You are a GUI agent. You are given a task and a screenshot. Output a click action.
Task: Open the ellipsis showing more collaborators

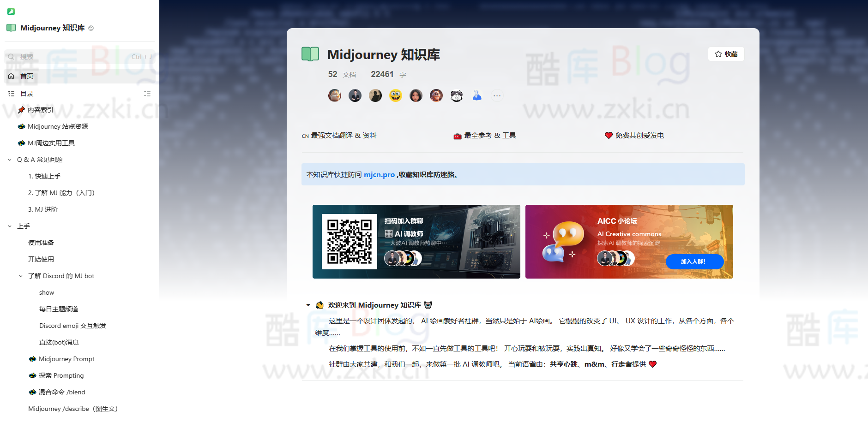497,95
